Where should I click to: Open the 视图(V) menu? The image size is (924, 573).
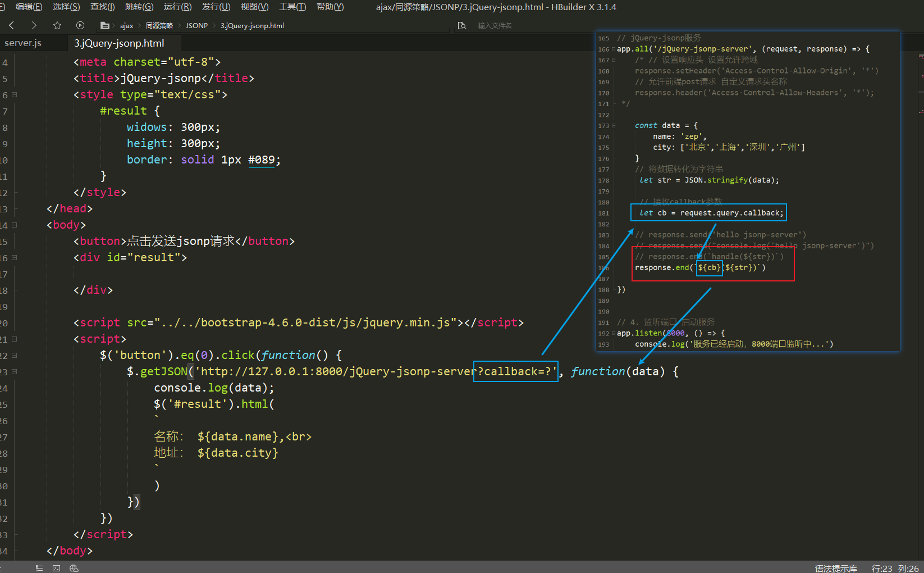tap(254, 7)
